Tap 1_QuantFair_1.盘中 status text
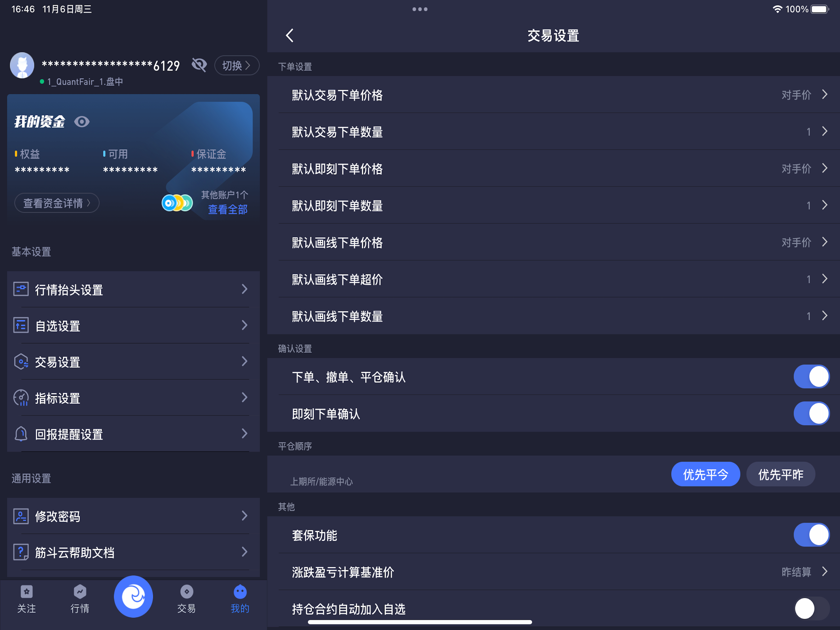Image resolution: width=840 pixels, height=630 pixels. coord(85,81)
